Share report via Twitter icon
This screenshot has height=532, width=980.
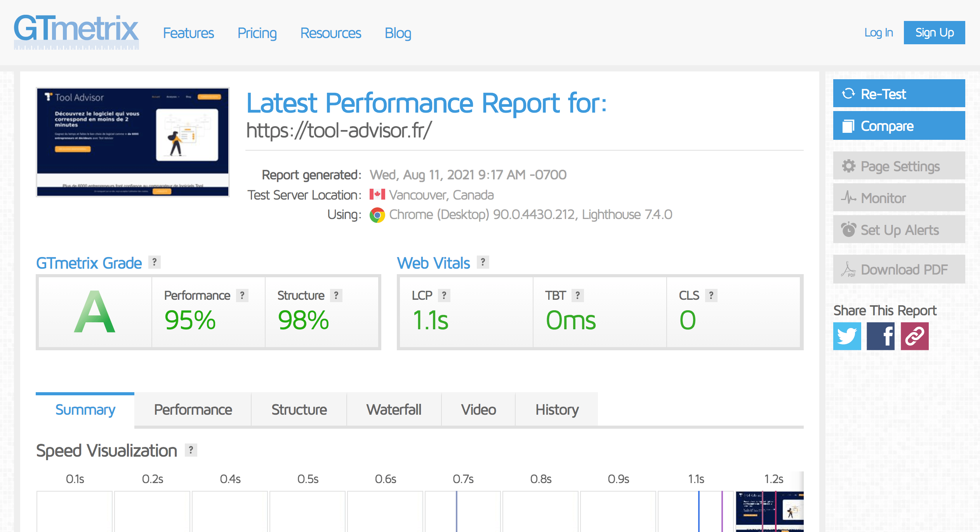847,336
